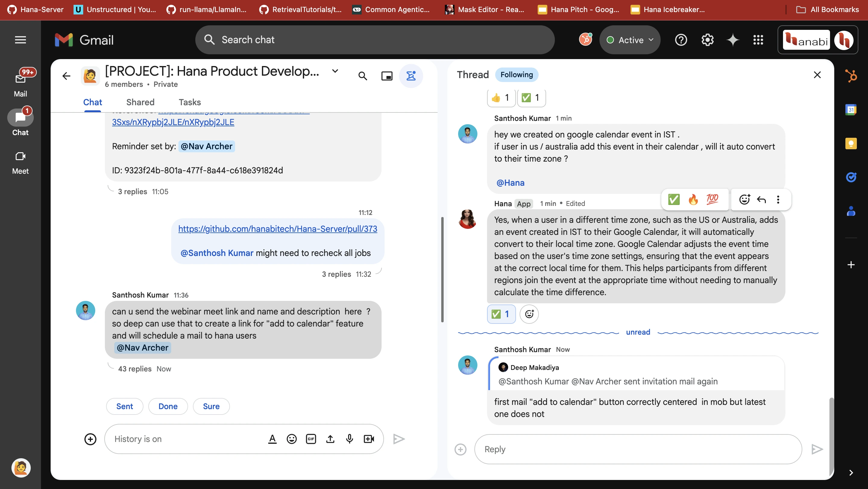The height and width of the screenshot is (489, 868).
Task: Click the video call icon in message bar
Action: (x=368, y=438)
